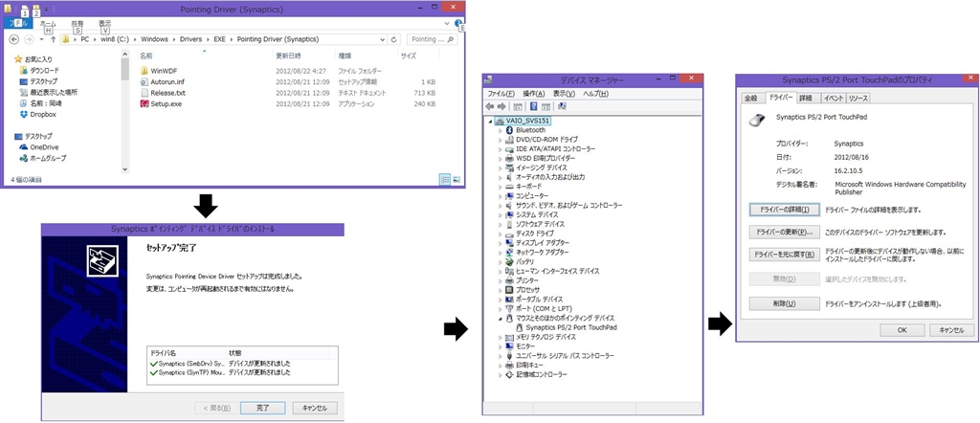This screenshot has width=980, height=423.
Task: Click the Device Manager help toolbar icon
Action: (x=534, y=106)
